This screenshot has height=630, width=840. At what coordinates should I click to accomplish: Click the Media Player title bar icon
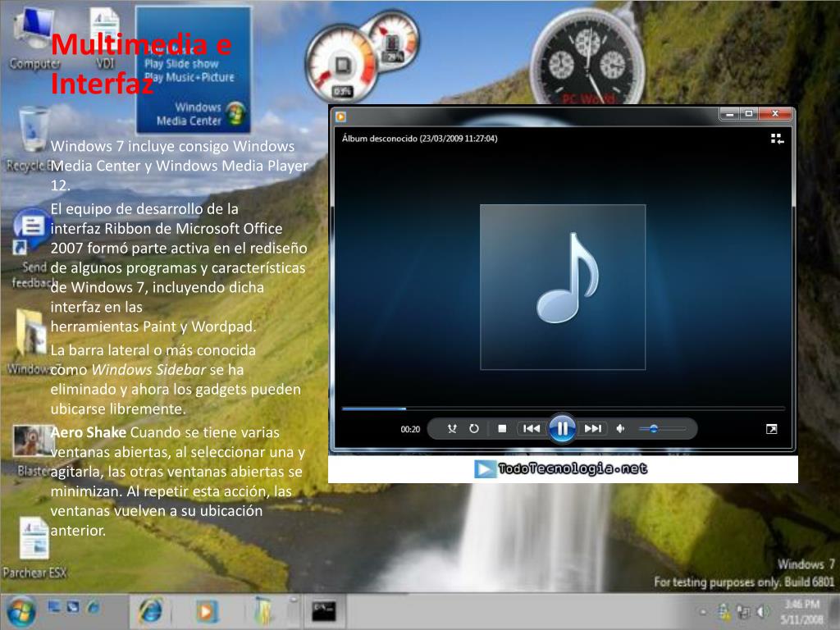click(340, 116)
